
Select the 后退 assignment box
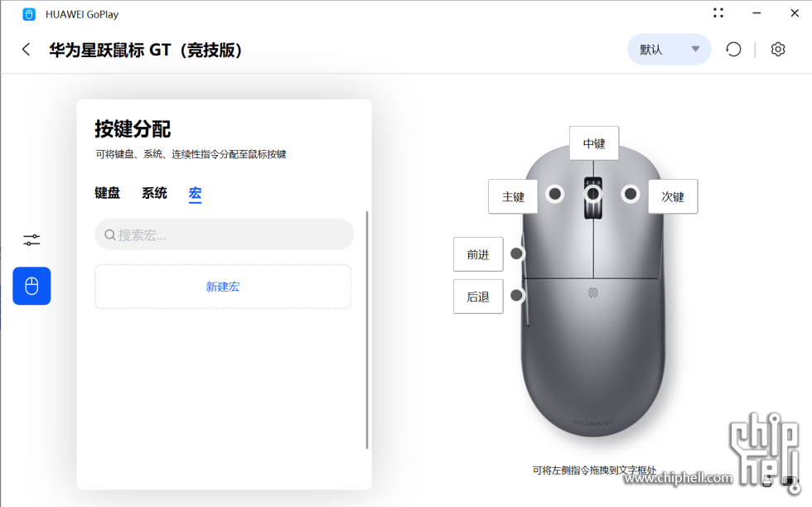click(478, 297)
